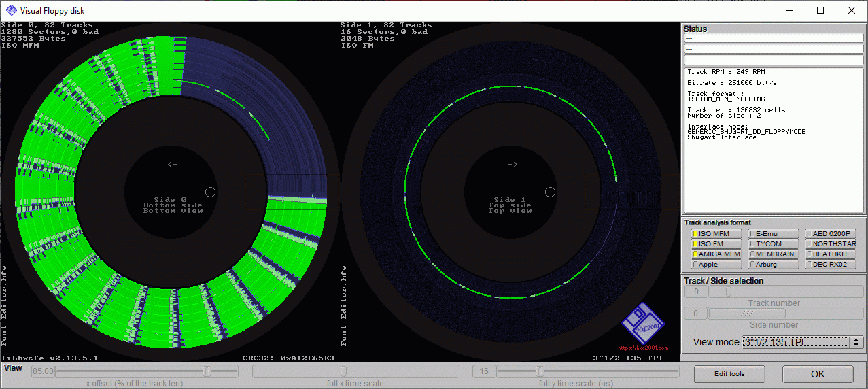Click the Side 0, 82 Tracks header text
Image resolution: width=868 pixels, height=389 pixels.
coord(47,25)
